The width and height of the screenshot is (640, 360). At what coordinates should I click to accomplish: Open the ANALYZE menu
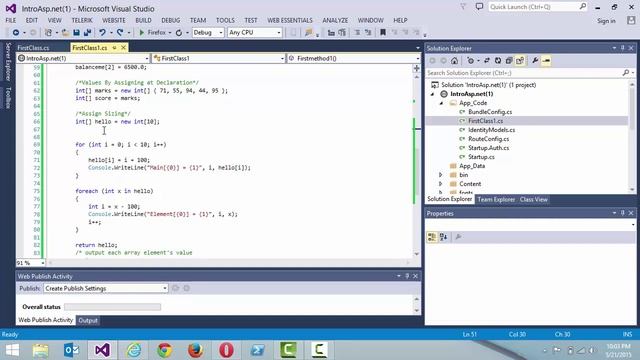[x=335, y=20]
